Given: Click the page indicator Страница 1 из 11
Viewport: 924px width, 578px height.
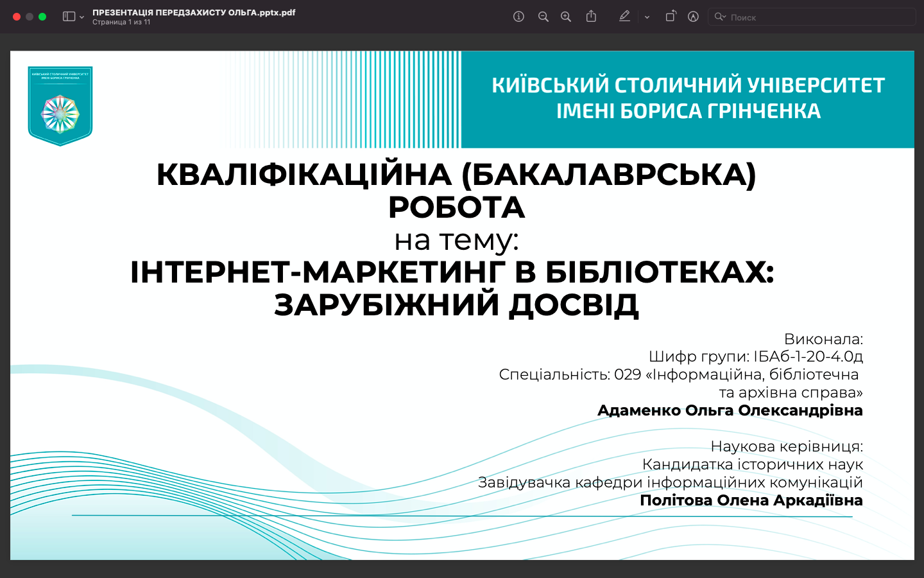Looking at the screenshot, I should pos(121,22).
